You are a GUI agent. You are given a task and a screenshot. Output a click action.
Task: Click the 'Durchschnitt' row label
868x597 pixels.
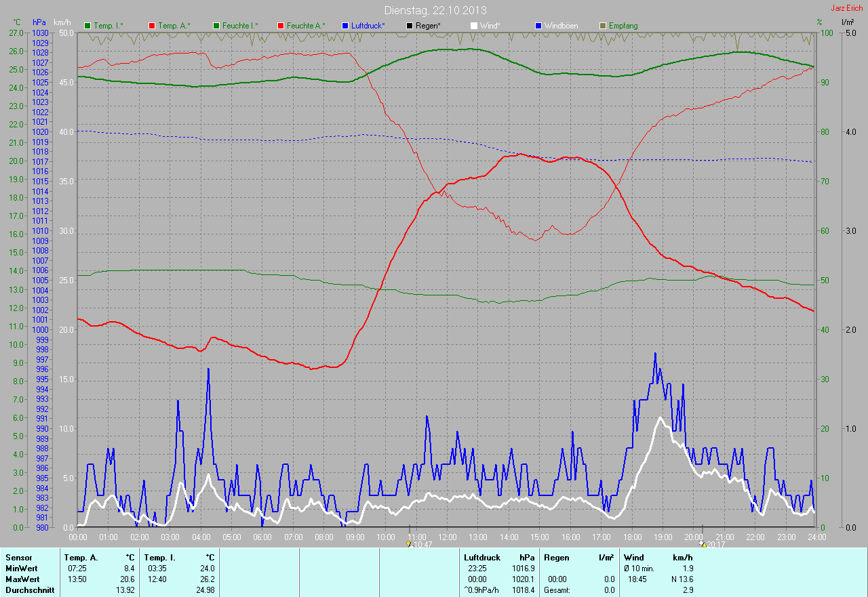tap(30, 590)
